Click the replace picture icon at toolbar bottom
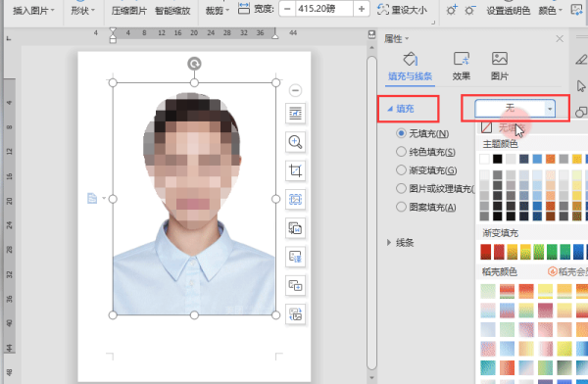The image size is (588, 384). click(296, 314)
